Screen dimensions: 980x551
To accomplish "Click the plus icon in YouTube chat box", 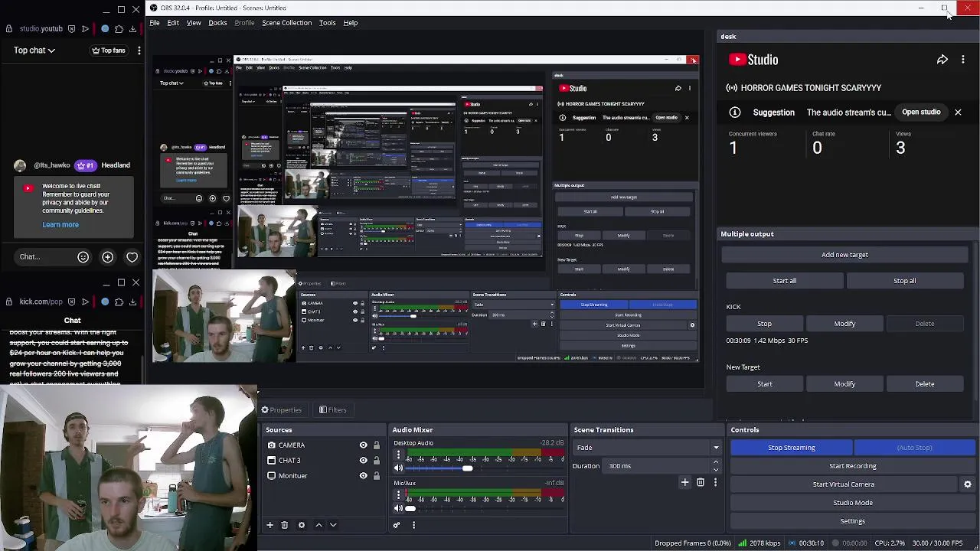I will tap(107, 257).
